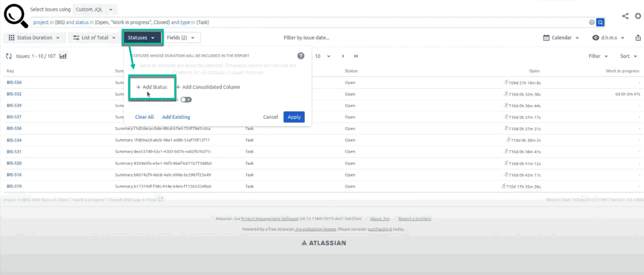644x275 pixels.
Task: Click the Add Status option
Action: [152, 87]
